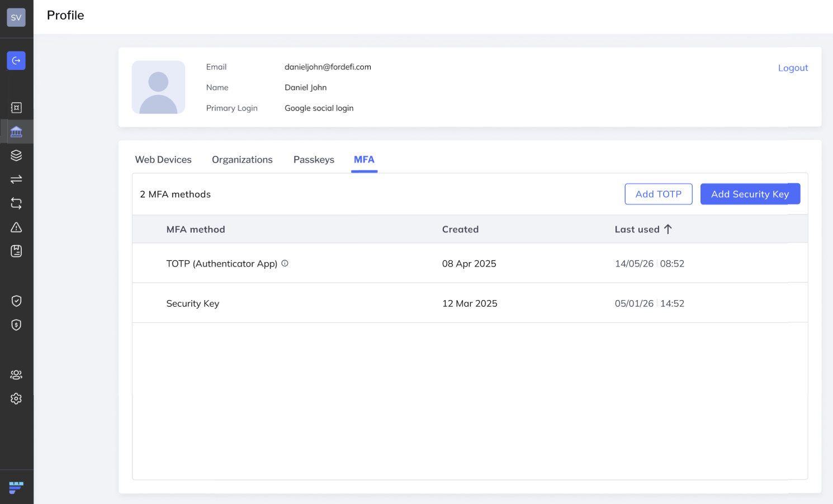Select the MFA tab
Screen dimensions: 833x504
(x=364, y=160)
